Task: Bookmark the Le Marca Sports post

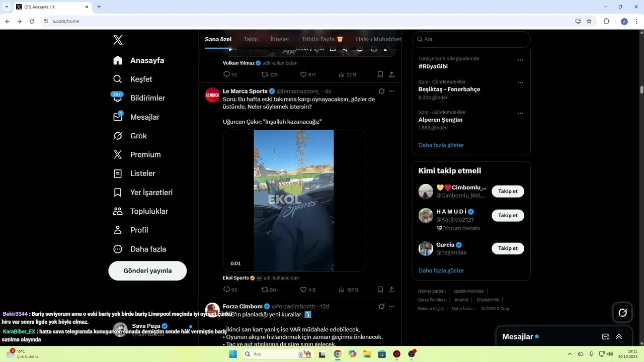Action: click(x=380, y=290)
